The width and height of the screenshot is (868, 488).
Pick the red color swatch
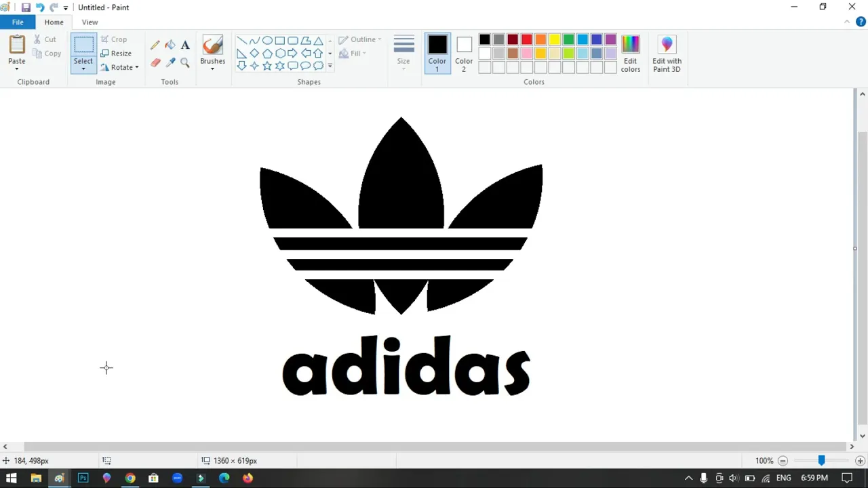(x=526, y=39)
